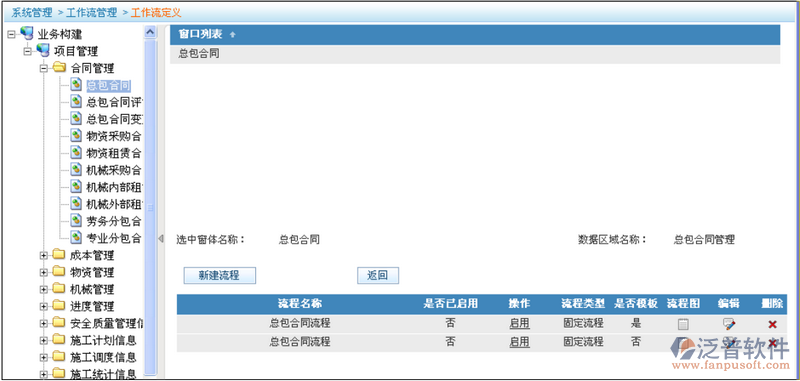
Task: Click the 项目管理 node icon
Action: [x=43, y=50]
